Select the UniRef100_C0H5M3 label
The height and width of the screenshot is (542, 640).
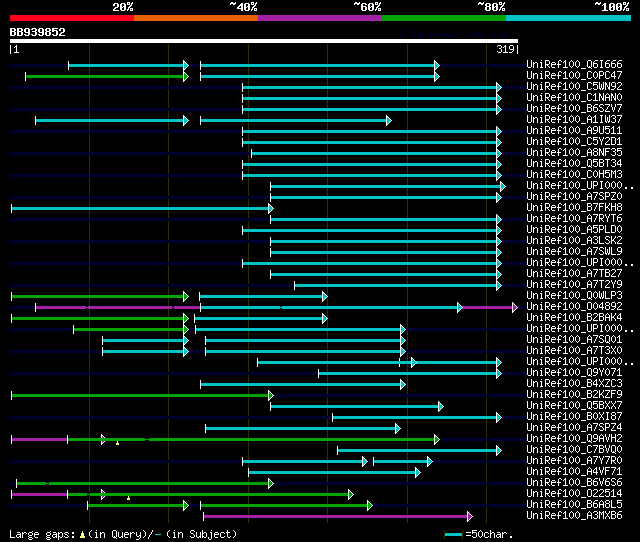(x=574, y=174)
